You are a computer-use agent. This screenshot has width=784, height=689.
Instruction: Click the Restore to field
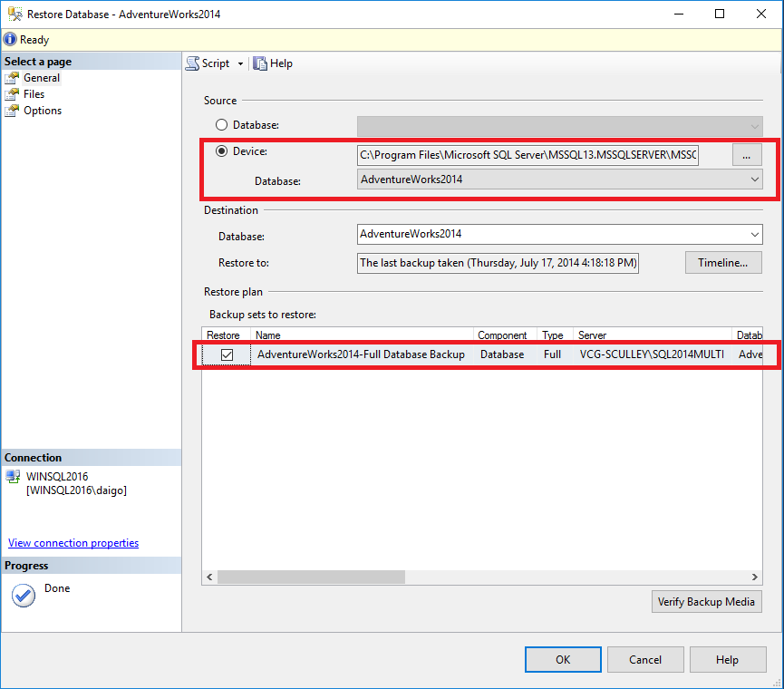pyautogui.click(x=498, y=263)
